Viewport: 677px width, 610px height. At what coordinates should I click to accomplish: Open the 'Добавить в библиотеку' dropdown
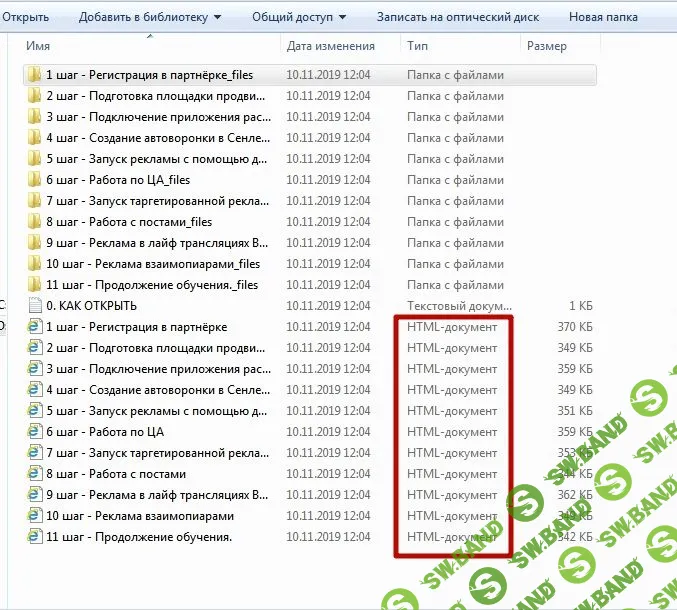coord(149,17)
